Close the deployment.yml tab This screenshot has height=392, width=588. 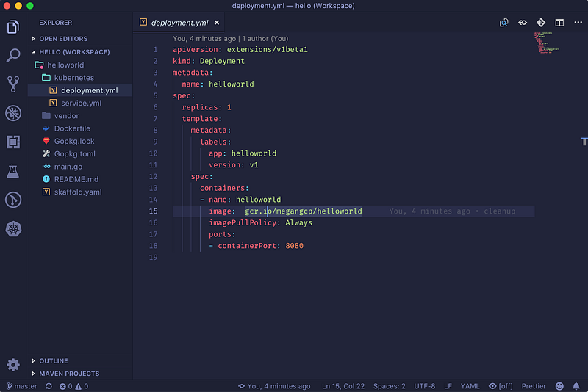tap(217, 23)
